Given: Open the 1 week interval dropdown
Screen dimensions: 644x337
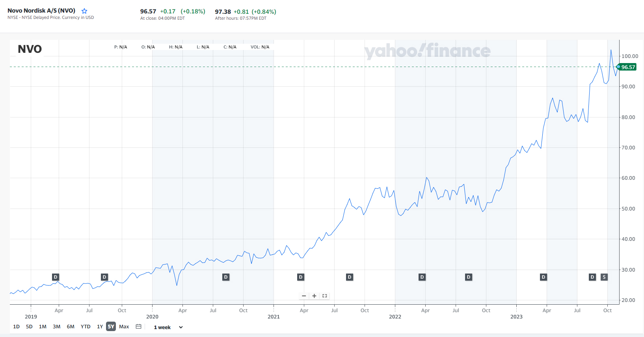Looking at the screenshot, I should click(x=168, y=327).
